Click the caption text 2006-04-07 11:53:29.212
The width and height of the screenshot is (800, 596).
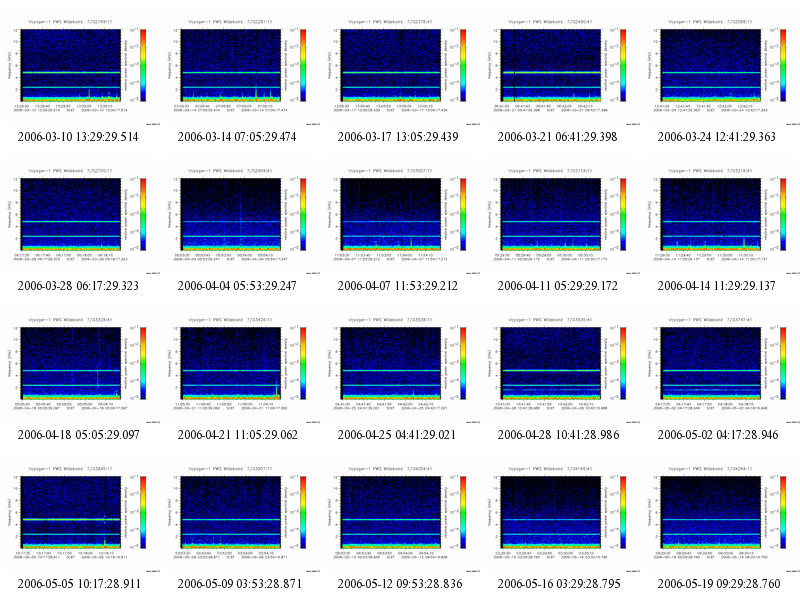point(398,286)
